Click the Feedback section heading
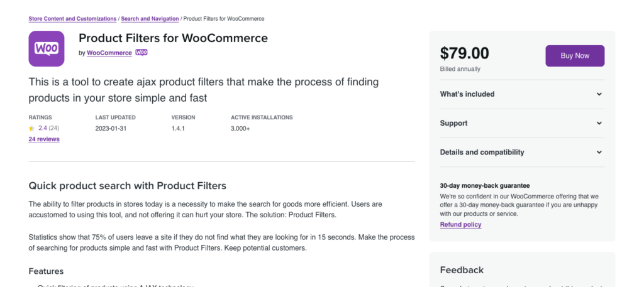Image resolution: width=644 pixels, height=287 pixels. pos(462,270)
